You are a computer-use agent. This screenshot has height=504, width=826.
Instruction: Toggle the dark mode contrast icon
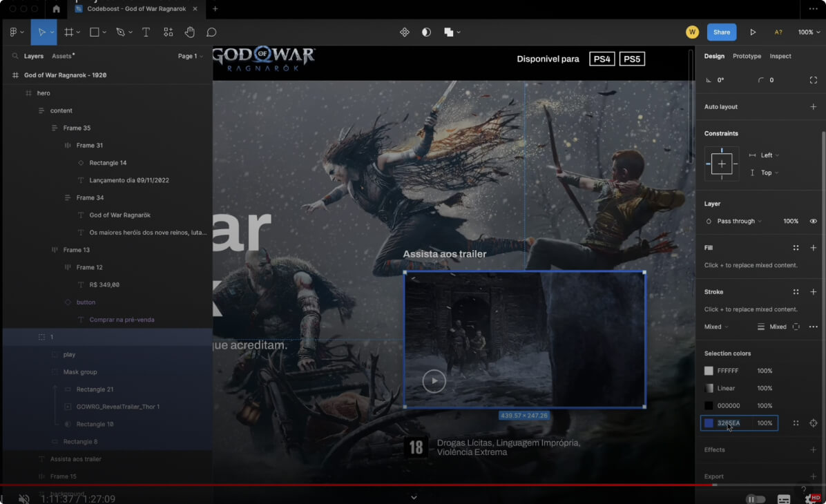(x=426, y=32)
